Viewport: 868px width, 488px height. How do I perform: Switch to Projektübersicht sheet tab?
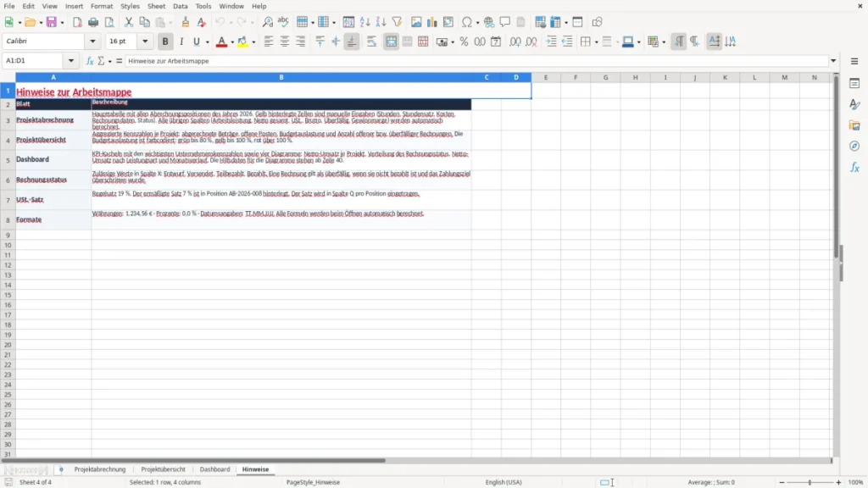[x=164, y=469]
